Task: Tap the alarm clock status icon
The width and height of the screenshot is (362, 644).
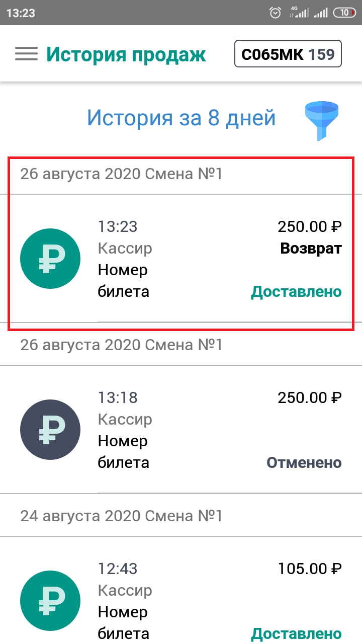Action: [x=276, y=13]
